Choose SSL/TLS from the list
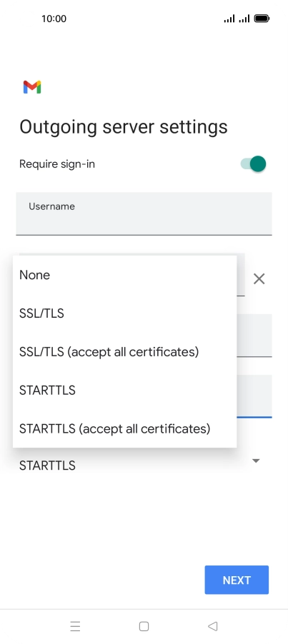This screenshot has width=288, height=644. coord(124,313)
